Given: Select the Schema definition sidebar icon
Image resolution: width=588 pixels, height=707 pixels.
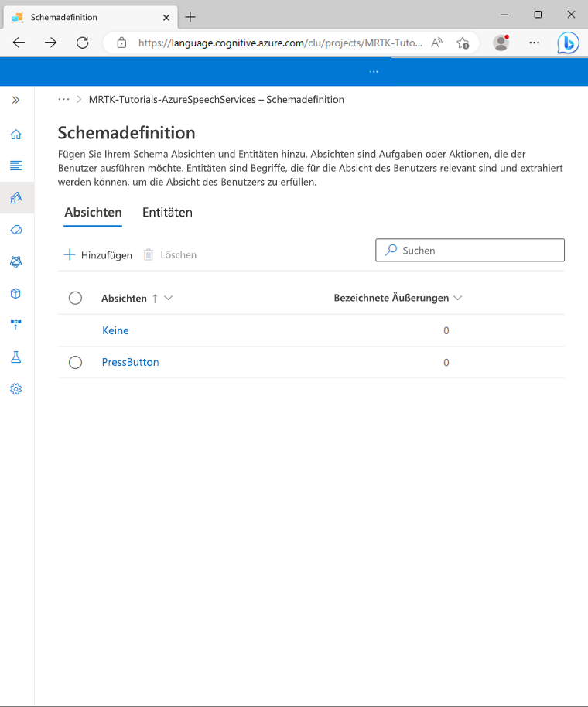Looking at the screenshot, I should coord(15,197).
